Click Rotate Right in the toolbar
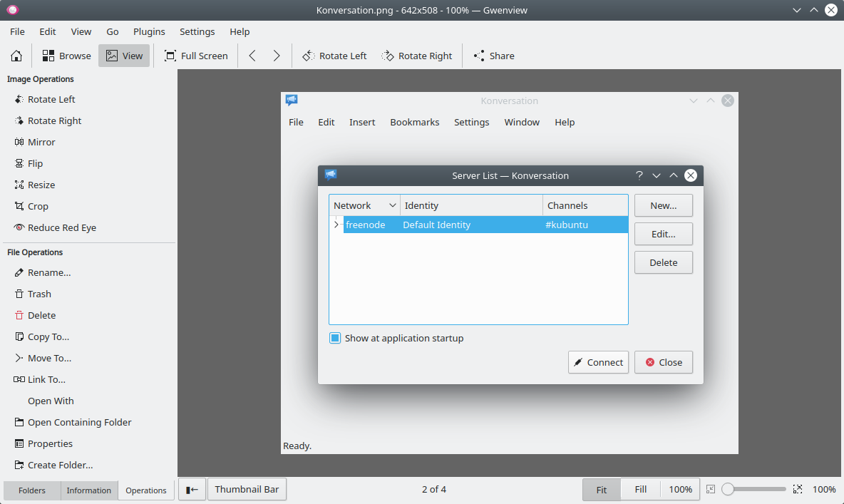 pyautogui.click(x=417, y=56)
